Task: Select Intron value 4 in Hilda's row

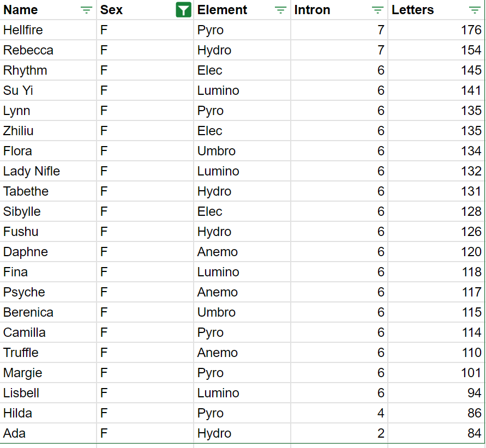Action: tap(339, 413)
